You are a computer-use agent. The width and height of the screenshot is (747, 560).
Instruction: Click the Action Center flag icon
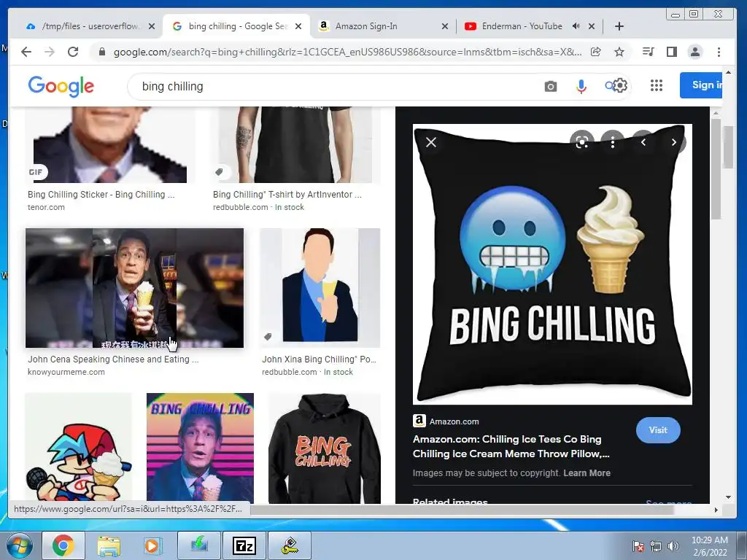(x=638, y=546)
